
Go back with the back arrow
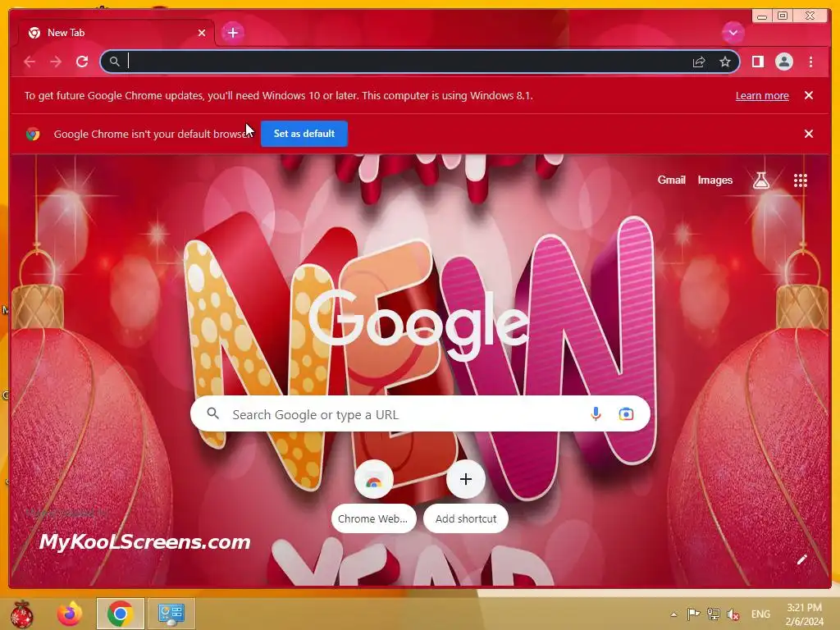coord(30,62)
